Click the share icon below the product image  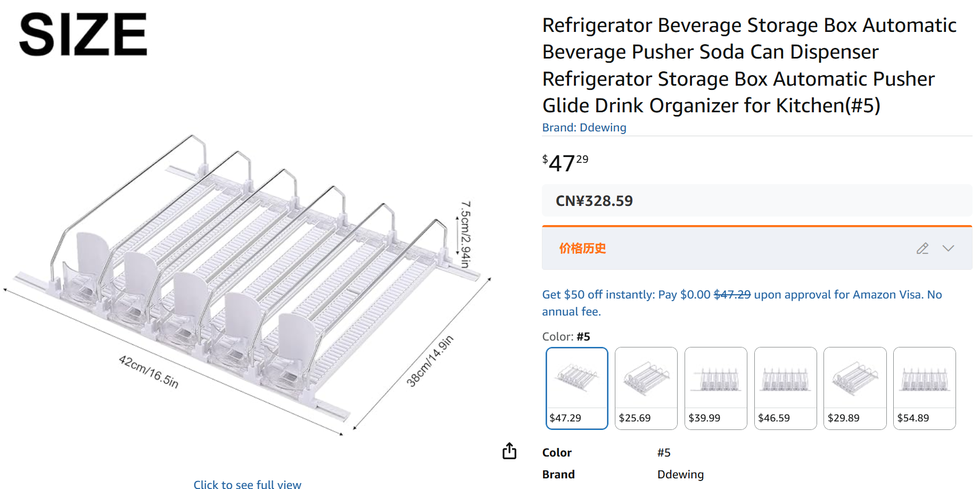509,451
